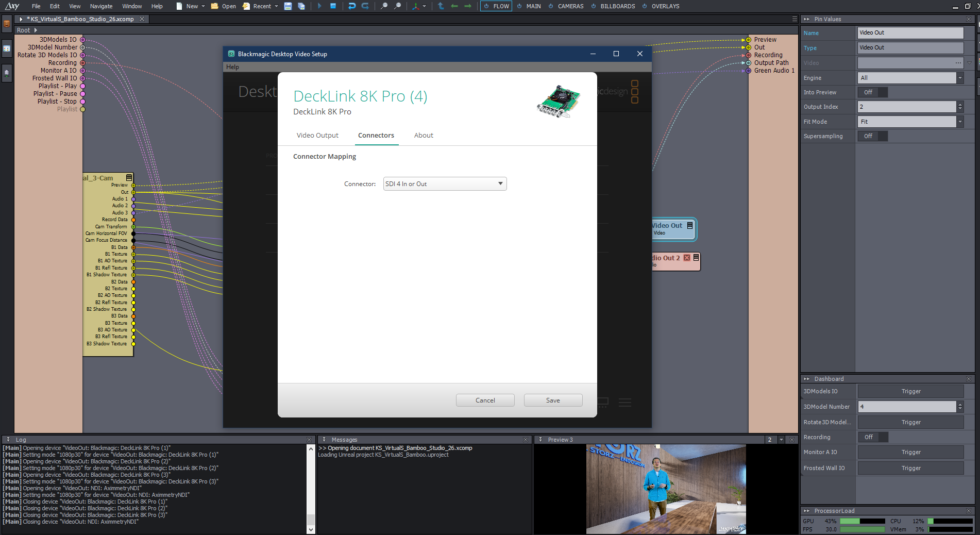This screenshot has height=535, width=980.
Task: Click the second left sidebar panel icon
Action: coord(7,48)
